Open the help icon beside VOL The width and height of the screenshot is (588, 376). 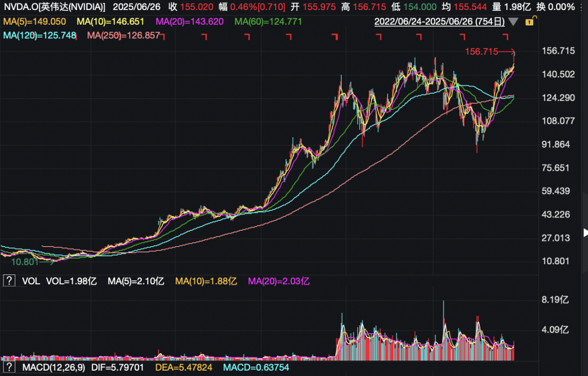[9, 280]
